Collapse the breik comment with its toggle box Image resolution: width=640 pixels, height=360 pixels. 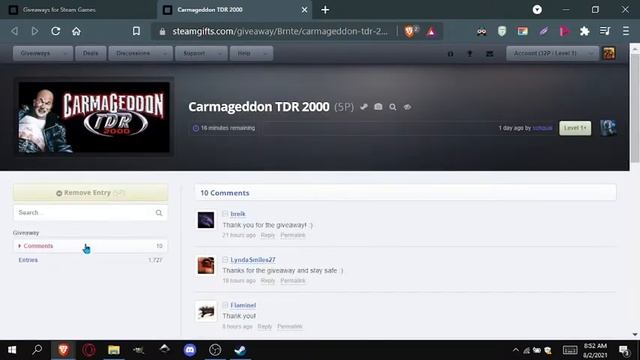click(225, 213)
